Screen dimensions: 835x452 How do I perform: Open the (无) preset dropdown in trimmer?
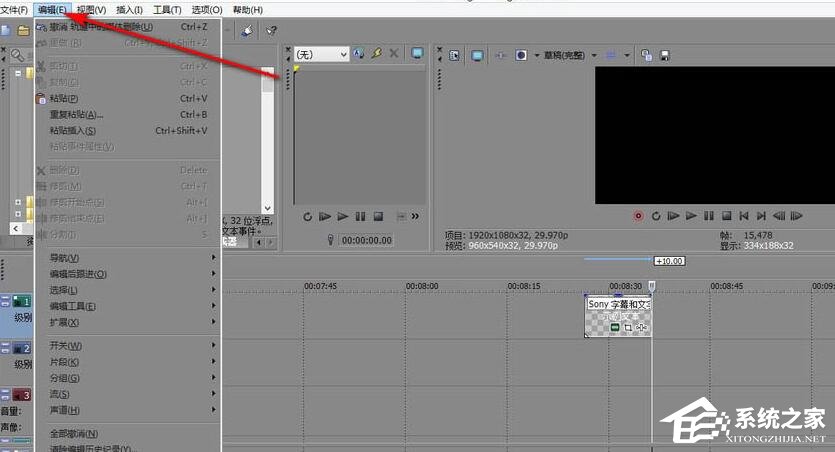pyautogui.click(x=321, y=54)
